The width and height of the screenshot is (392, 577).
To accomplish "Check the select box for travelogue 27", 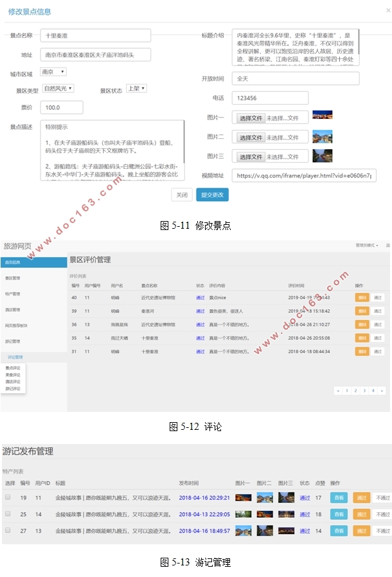I will (x=8, y=530).
